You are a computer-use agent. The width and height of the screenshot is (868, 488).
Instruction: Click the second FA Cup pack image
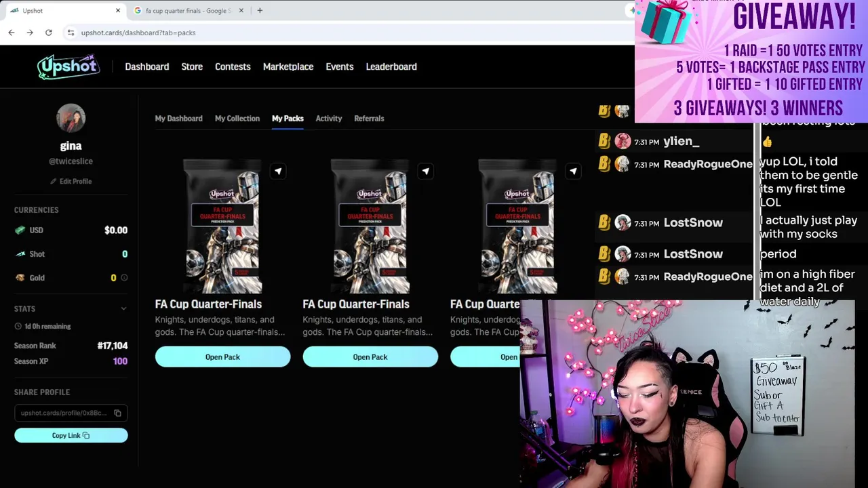[x=370, y=226]
